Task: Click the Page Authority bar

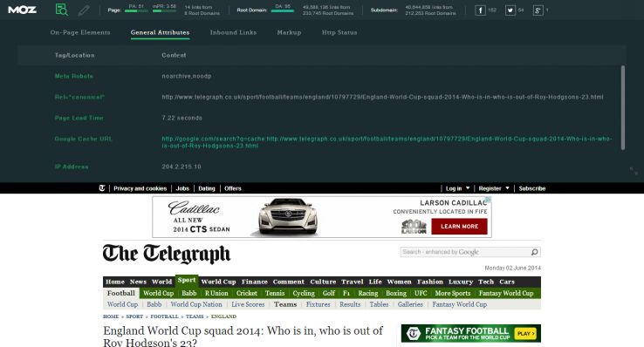Action: [136, 11]
